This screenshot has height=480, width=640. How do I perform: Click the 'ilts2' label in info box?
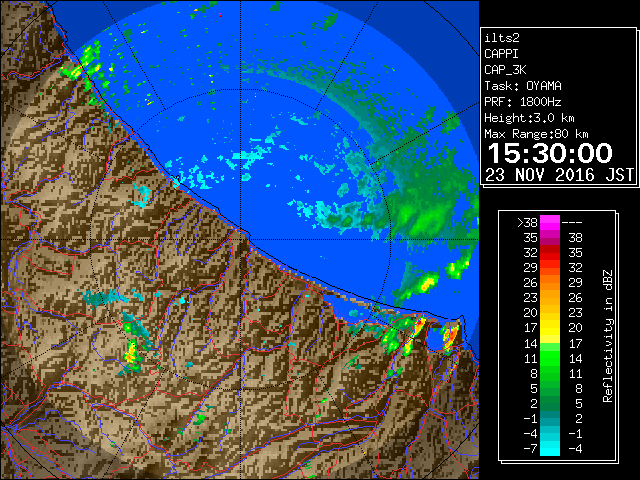coord(502,38)
